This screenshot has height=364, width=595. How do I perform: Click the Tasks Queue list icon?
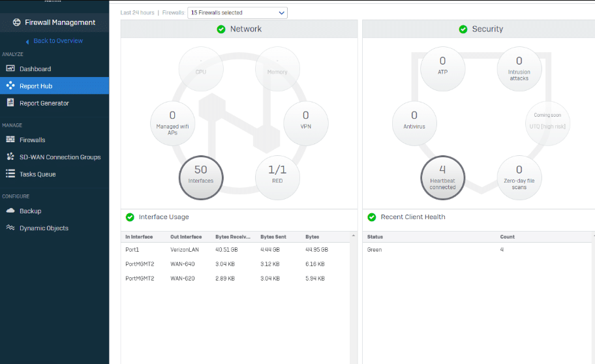point(10,174)
